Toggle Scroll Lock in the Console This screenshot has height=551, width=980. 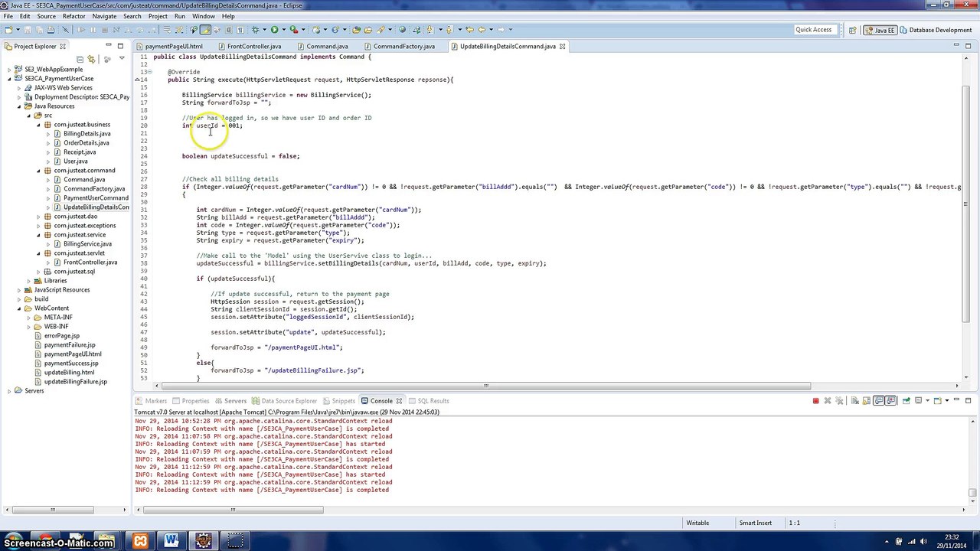pos(867,400)
